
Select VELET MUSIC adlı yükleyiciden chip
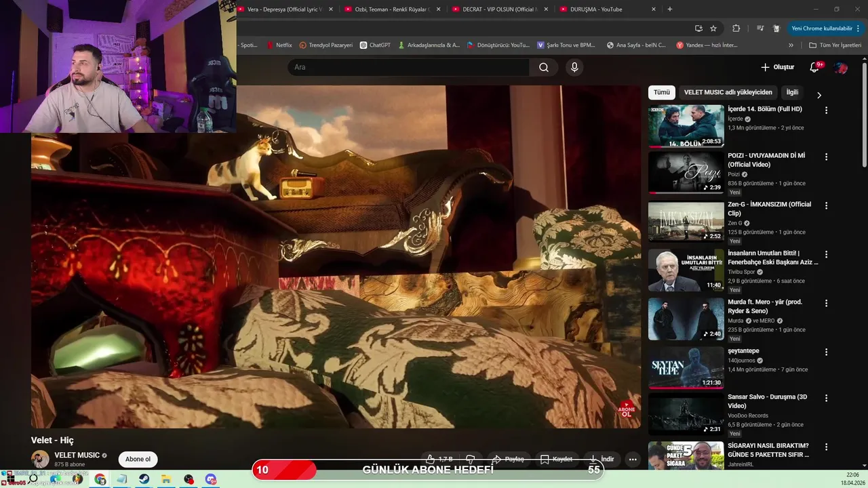(728, 92)
